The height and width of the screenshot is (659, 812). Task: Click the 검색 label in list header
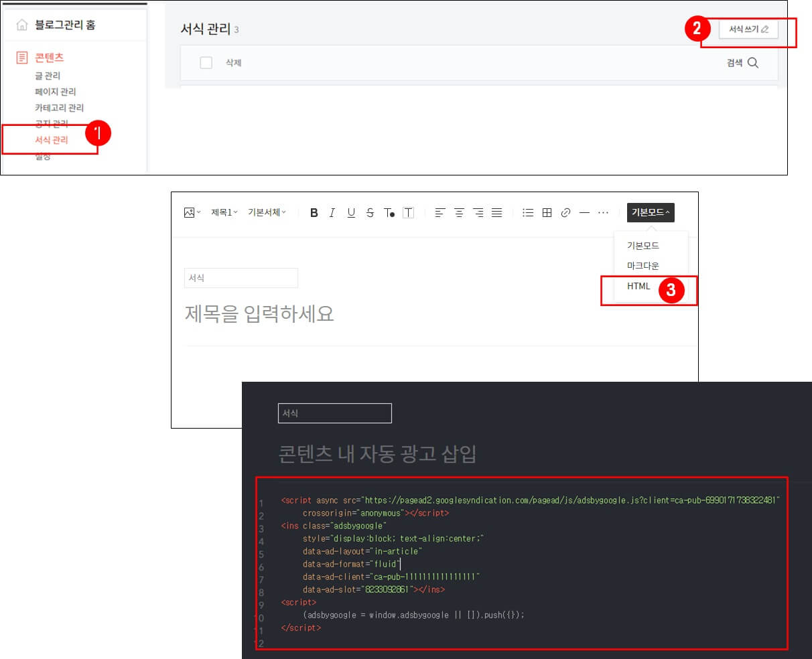pyautogui.click(x=734, y=63)
